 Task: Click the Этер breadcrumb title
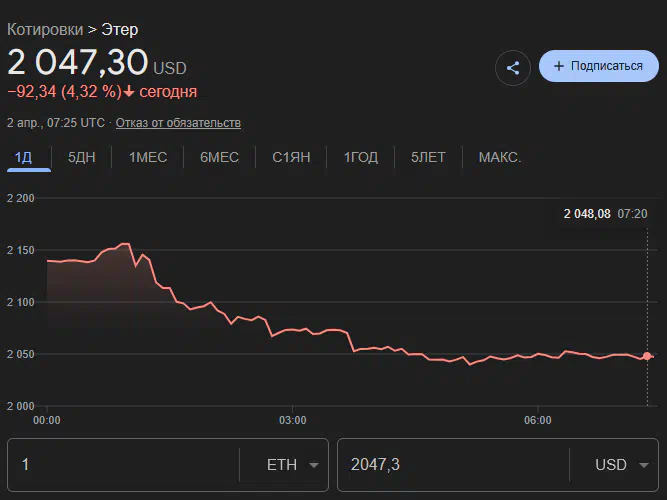click(120, 29)
